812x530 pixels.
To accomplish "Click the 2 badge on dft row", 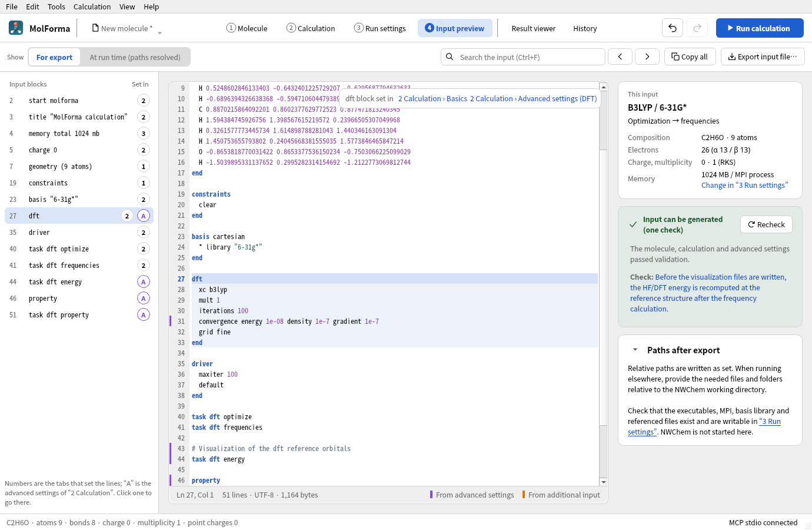I will point(127,216).
